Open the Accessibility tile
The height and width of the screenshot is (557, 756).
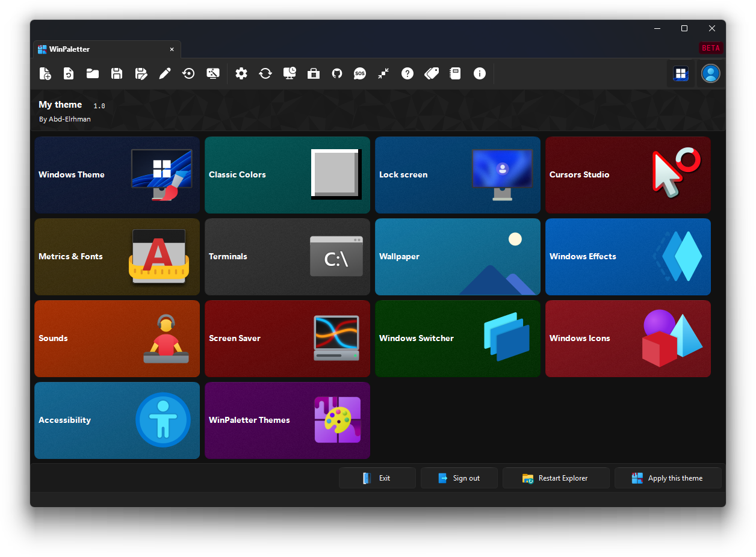tap(117, 420)
